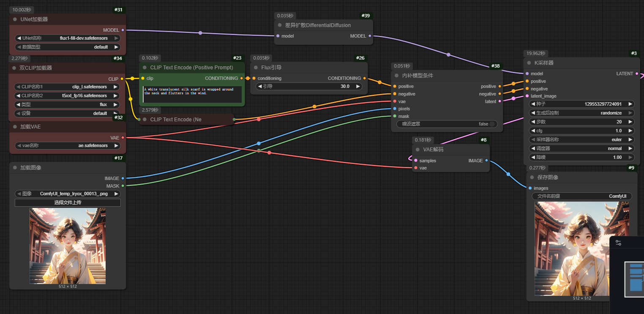Image resolution: width=644 pixels, height=314 pixels.
Task: Click the 选择文件上传 button
Action: click(x=68, y=203)
